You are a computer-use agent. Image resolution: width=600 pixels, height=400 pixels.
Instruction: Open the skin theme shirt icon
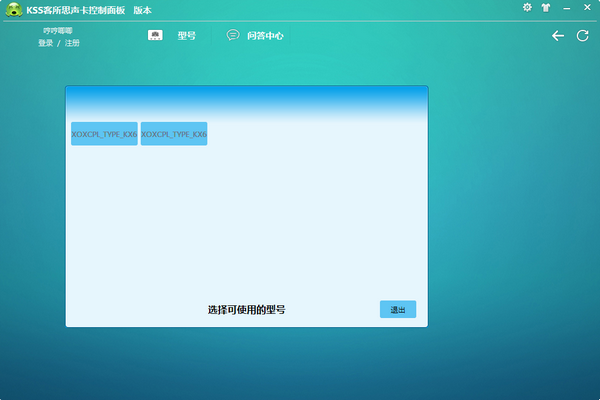[x=545, y=7]
